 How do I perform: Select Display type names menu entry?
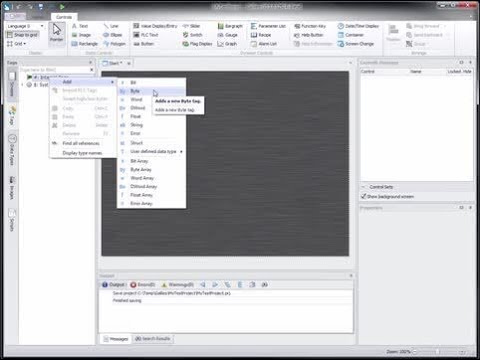[83, 153]
